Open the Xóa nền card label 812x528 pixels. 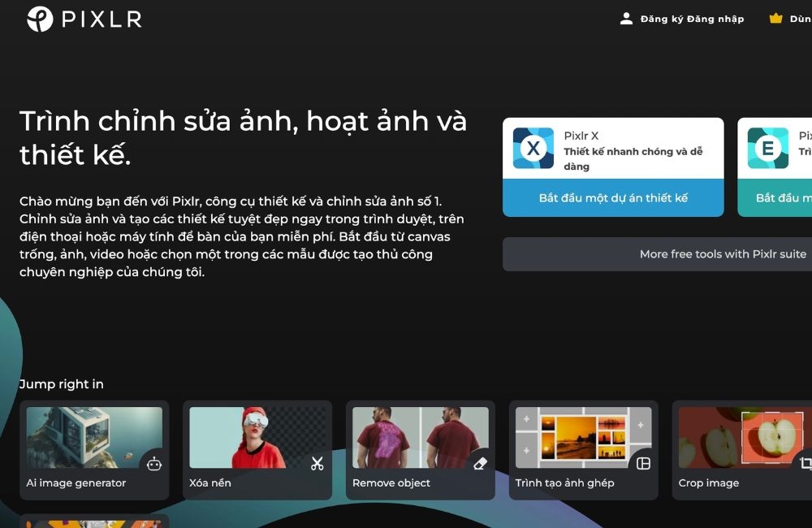[x=210, y=483]
